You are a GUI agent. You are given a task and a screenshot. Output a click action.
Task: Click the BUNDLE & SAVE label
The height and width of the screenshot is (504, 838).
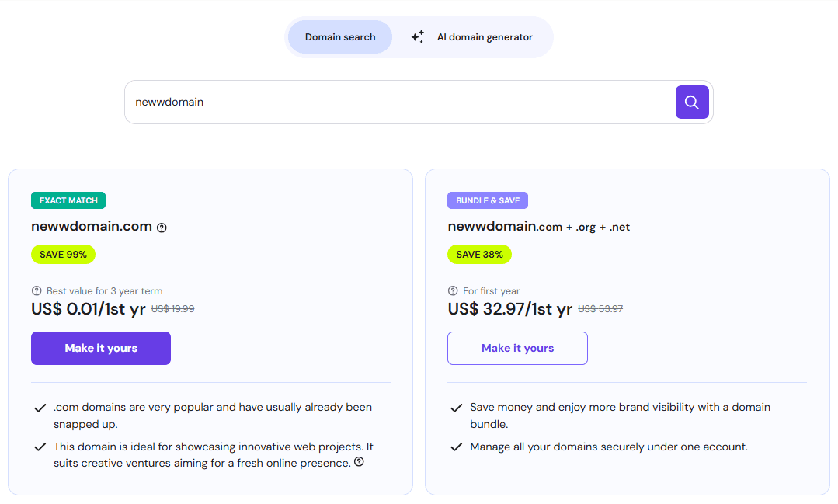coord(488,200)
